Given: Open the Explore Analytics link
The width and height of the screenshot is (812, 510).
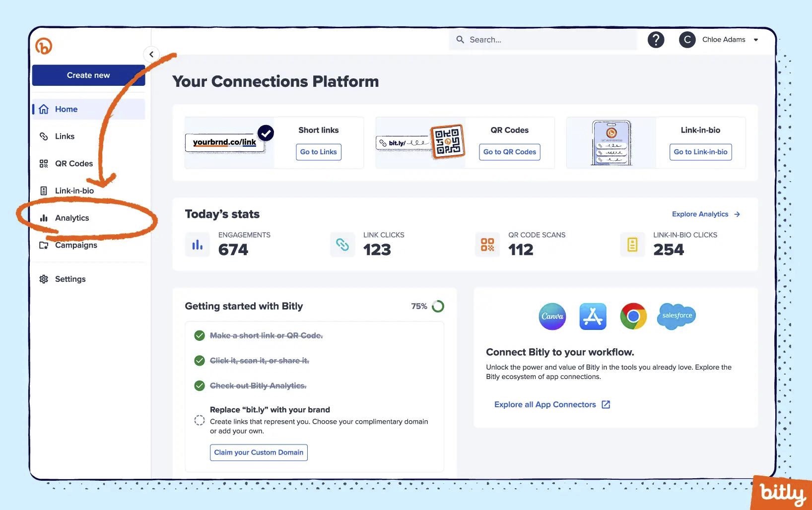Looking at the screenshot, I should 706,214.
